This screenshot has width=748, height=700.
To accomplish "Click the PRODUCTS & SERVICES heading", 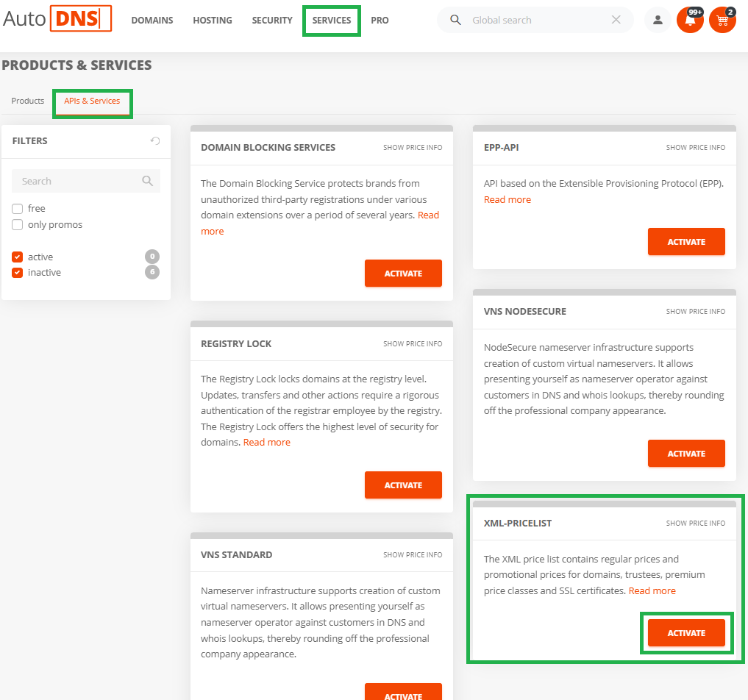I will click(76, 65).
